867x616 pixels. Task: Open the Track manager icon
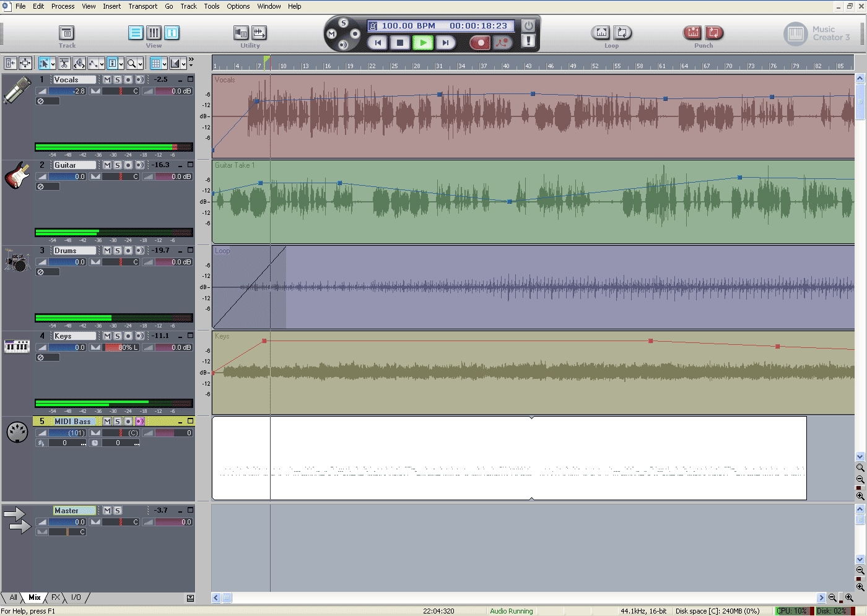click(x=66, y=33)
